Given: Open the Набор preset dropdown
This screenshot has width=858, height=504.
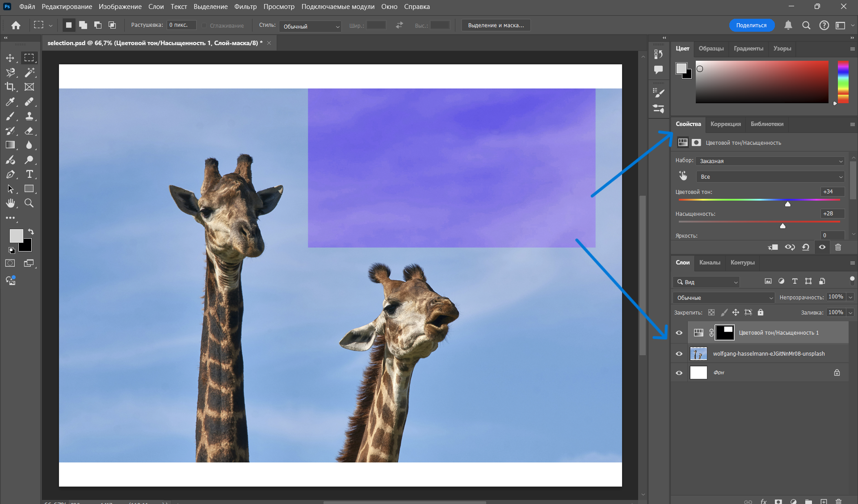Looking at the screenshot, I should pyautogui.click(x=770, y=161).
